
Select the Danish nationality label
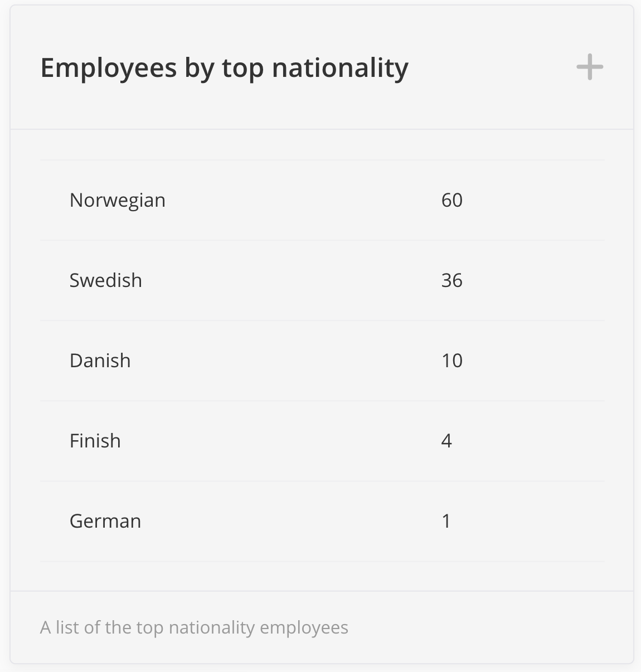click(x=100, y=361)
